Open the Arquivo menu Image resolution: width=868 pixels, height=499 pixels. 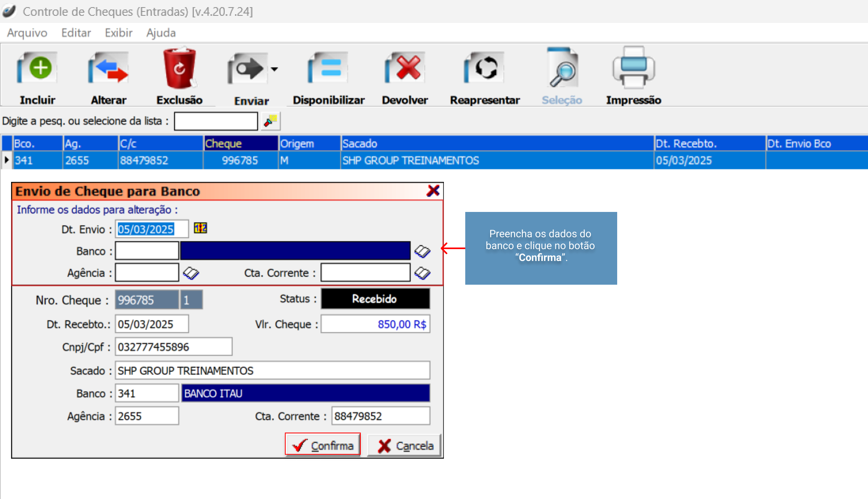coord(27,33)
